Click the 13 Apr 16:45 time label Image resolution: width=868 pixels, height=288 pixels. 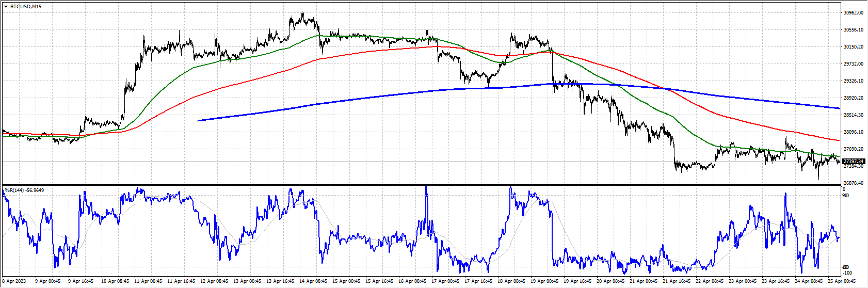tap(281, 281)
